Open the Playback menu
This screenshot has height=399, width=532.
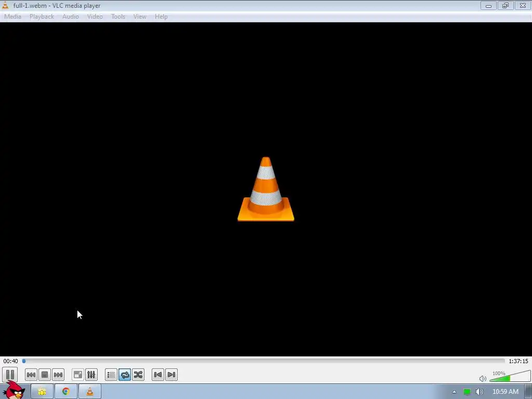(42, 17)
